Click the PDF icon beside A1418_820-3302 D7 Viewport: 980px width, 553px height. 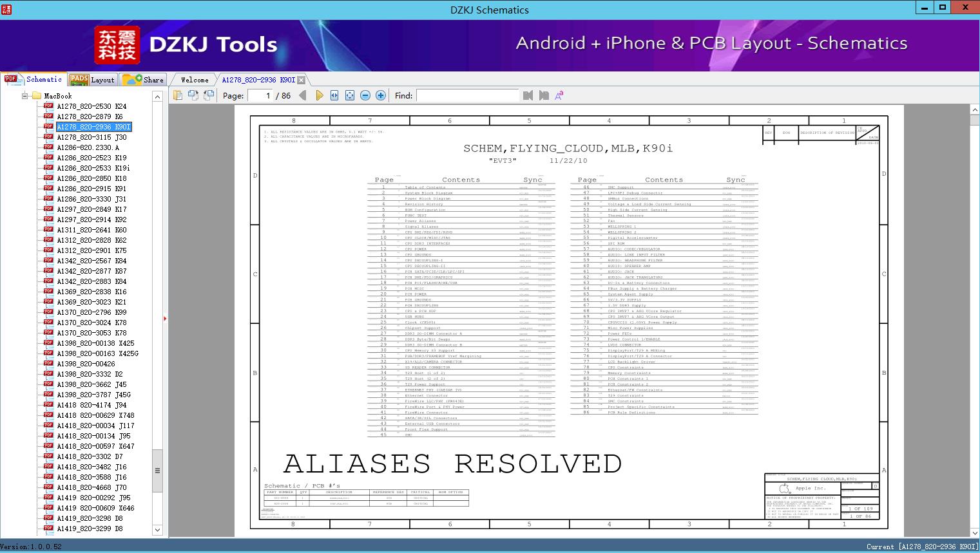point(48,456)
